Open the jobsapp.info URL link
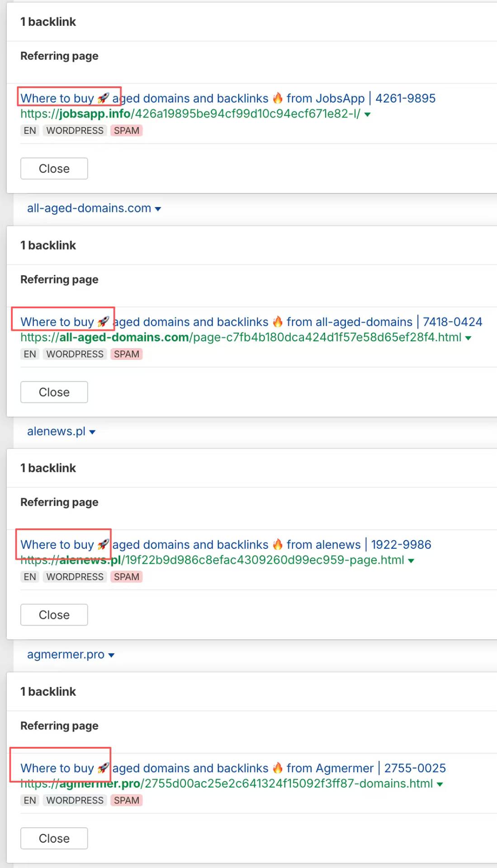This screenshot has height=868, width=497. click(x=190, y=113)
